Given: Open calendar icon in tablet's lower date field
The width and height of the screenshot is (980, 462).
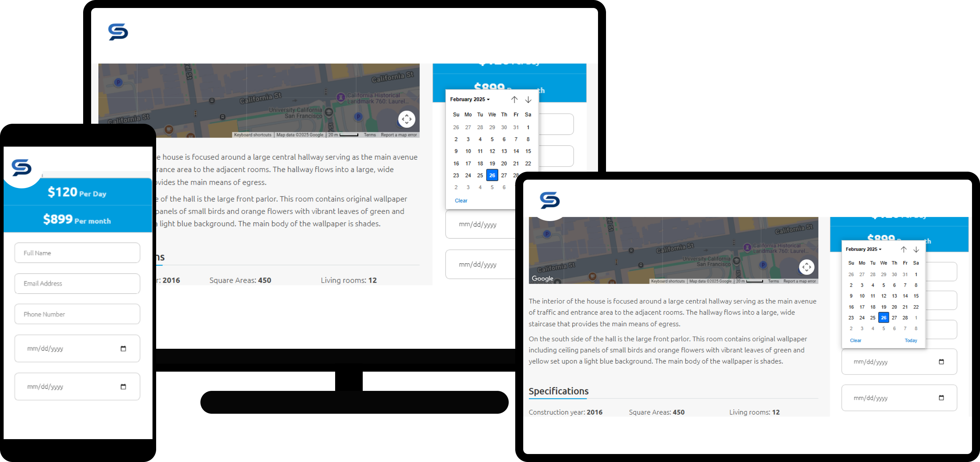Looking at the screenshot, I should [x=941, y=398].
